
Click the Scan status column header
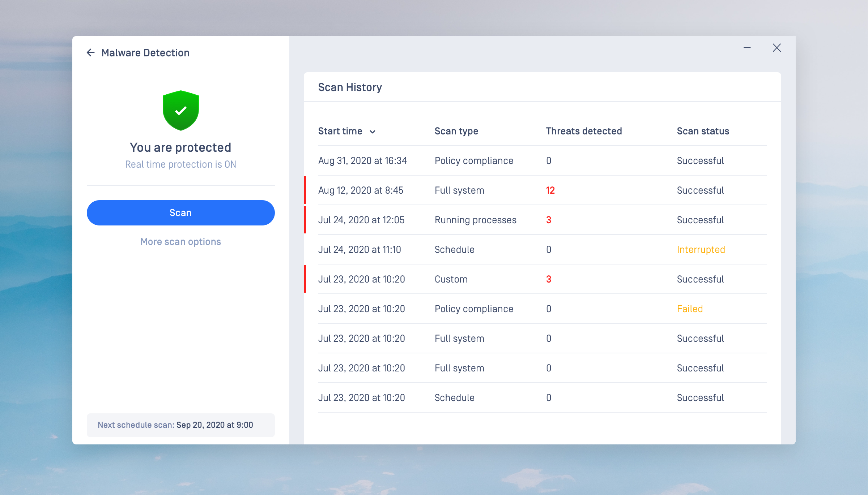[x=703, y=131]
